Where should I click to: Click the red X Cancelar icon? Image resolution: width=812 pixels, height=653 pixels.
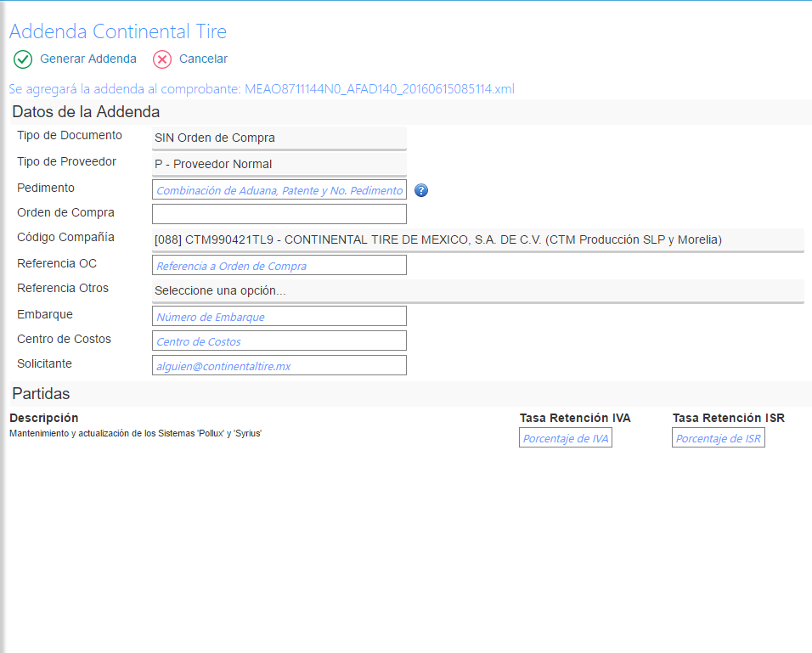pyautogui.click(x=162, y=59)
